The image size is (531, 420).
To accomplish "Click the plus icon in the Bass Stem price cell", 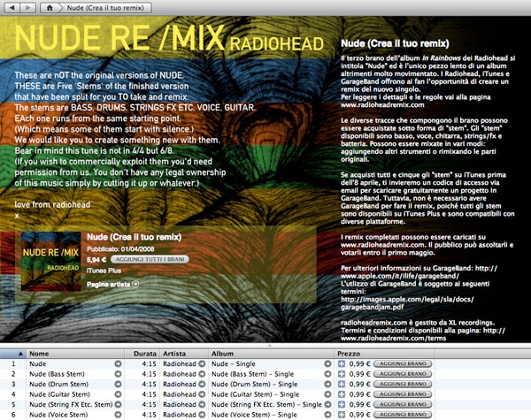I will 342,374.
